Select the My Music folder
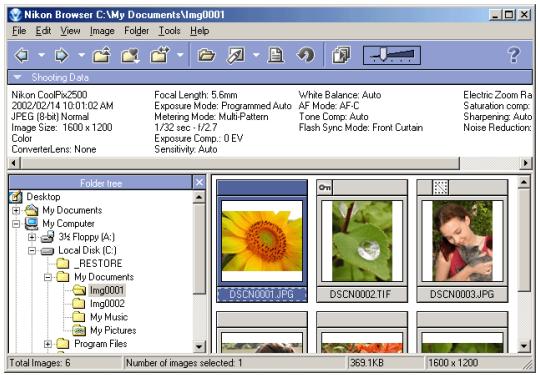This screenshot has height=375, width=540. [x=109, y=317]
